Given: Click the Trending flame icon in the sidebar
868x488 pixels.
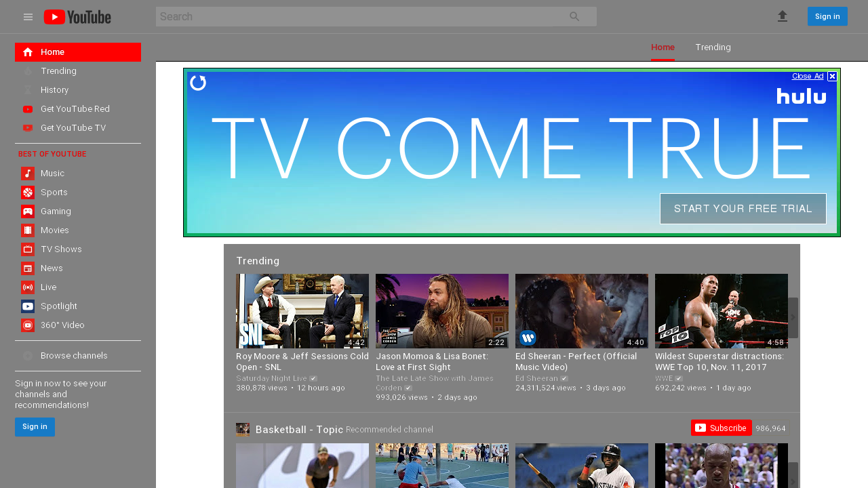Looking at the screenshot, I should coord(28,71).
